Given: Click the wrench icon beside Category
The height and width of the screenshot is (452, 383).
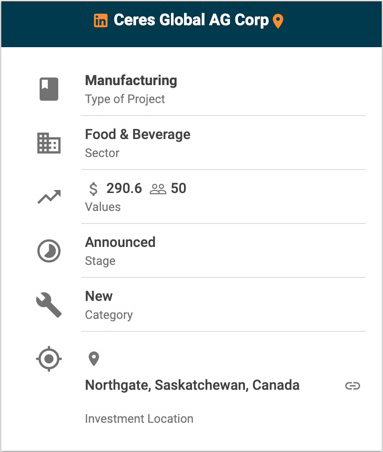Looking at the screenshot, I should point(49,305).
